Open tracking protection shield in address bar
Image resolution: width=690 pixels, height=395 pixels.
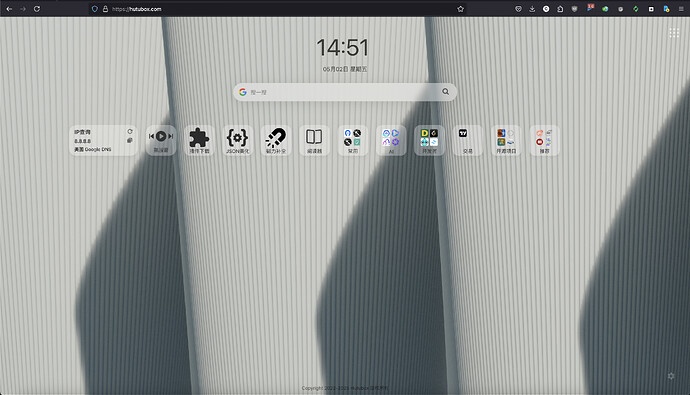click(x=95, y=9)
